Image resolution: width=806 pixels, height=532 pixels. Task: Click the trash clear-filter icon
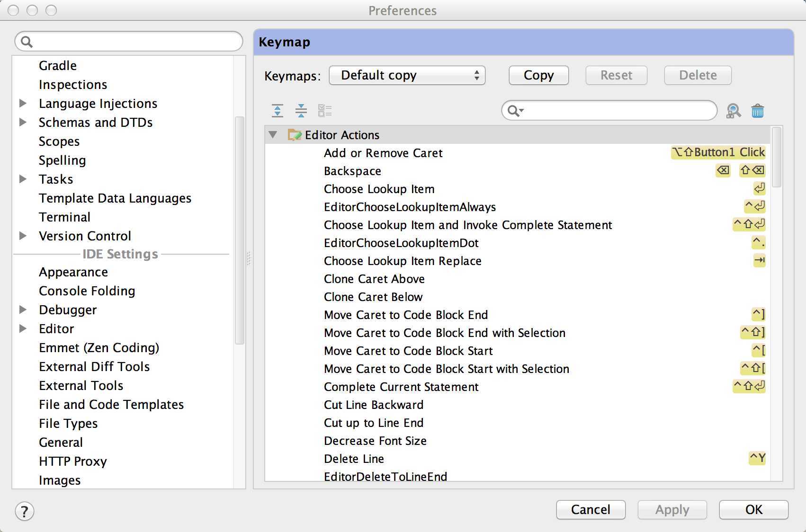[758, 111]
